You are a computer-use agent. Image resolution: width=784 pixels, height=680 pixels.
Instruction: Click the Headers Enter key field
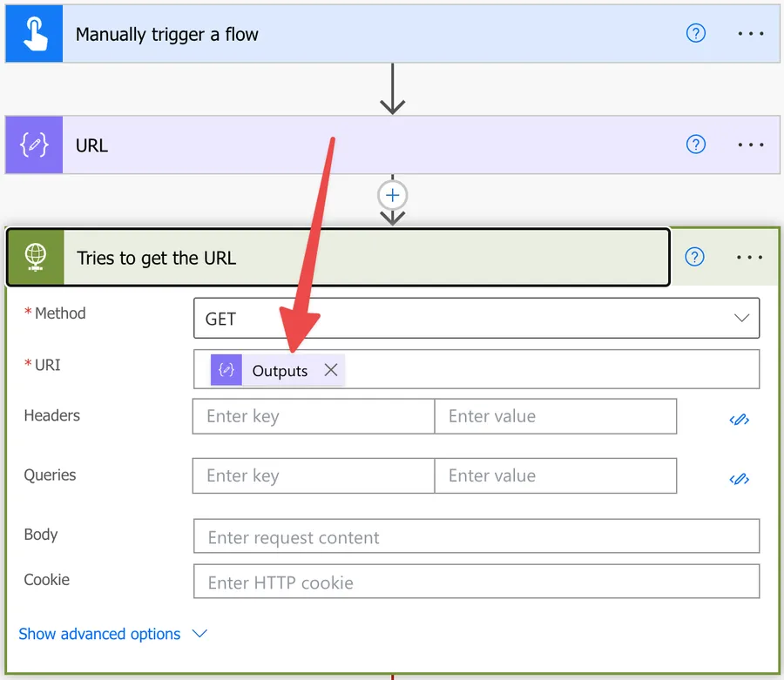[313, 416]
